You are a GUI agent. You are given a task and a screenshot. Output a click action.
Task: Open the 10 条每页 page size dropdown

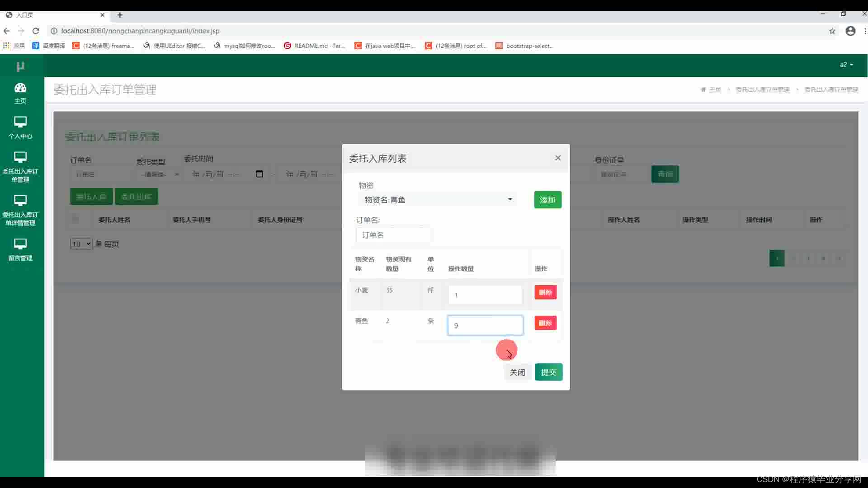click(x=81, y=244)
